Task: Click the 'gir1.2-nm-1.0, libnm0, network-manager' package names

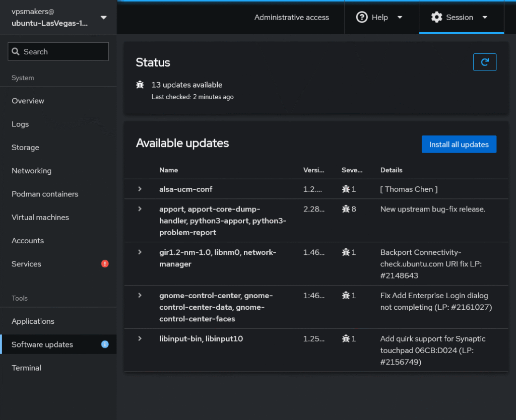Action: 218,258
